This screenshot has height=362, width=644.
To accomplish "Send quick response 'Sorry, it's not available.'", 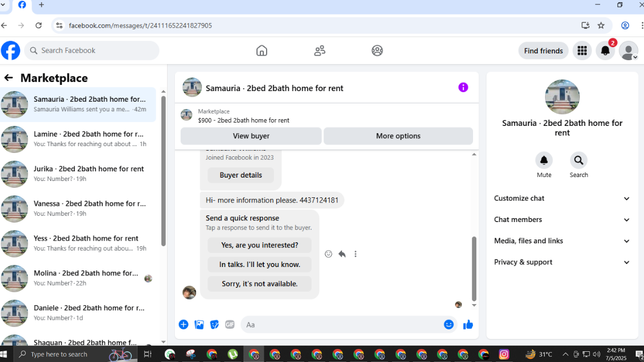I will pyautogui.click(x=260, y=284).
